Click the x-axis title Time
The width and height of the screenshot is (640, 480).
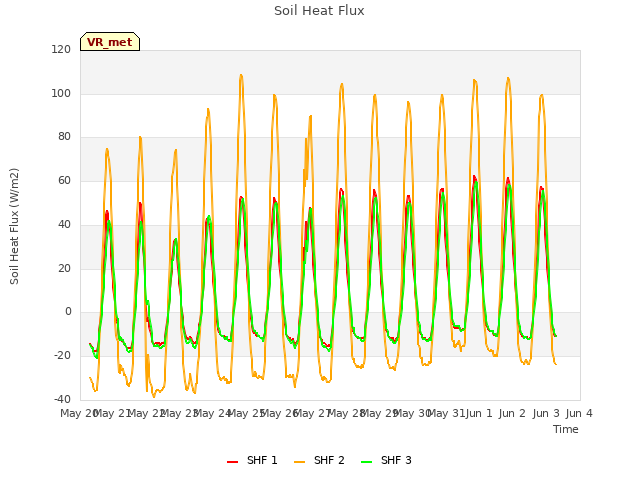click(x=566, y=429)
